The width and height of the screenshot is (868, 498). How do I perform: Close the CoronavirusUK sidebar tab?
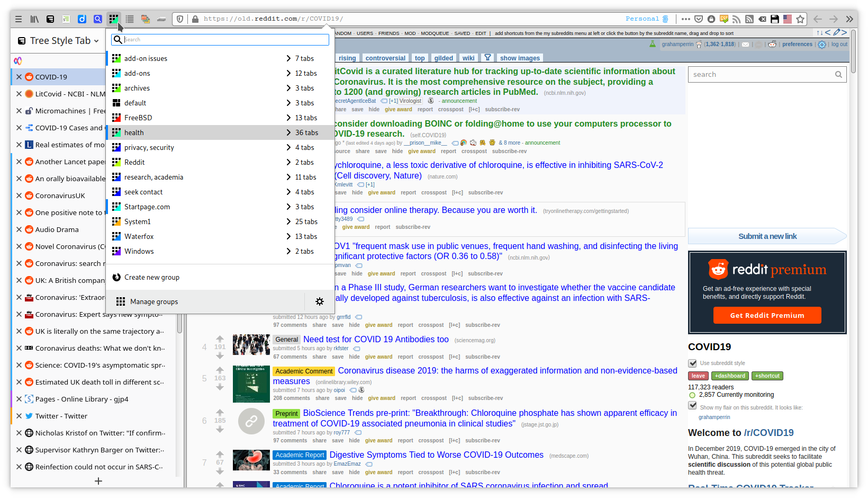pyautogui.click(x=19, y=195)
